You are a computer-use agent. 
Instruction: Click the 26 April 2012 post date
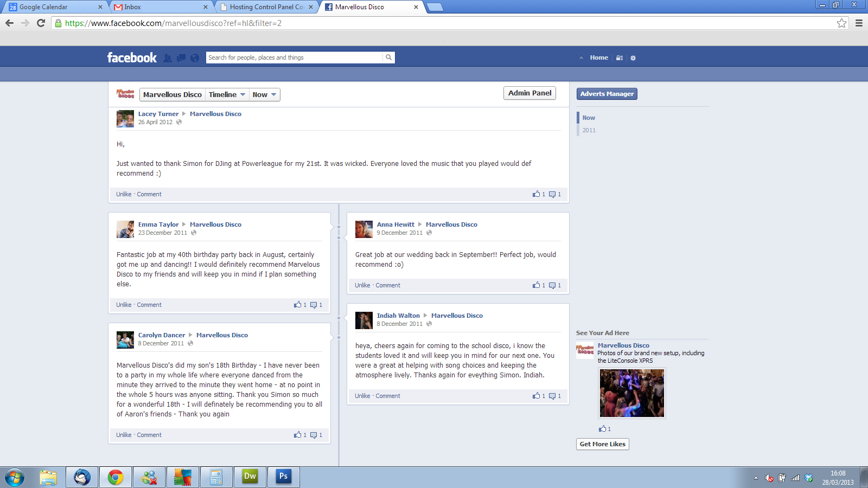(x=155, y=122)
